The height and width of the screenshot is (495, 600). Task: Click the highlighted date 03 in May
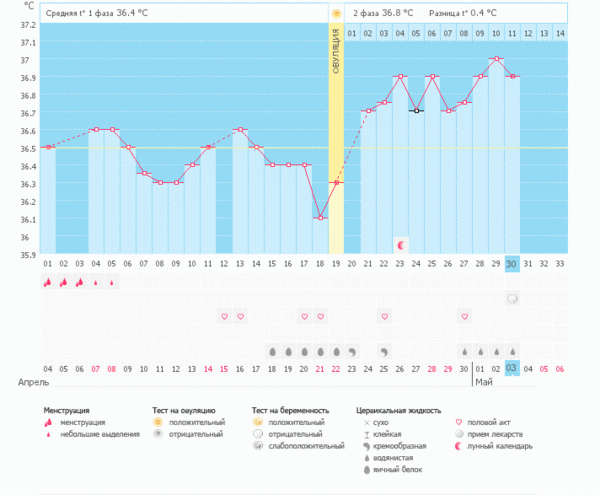[x=512, y=369]
